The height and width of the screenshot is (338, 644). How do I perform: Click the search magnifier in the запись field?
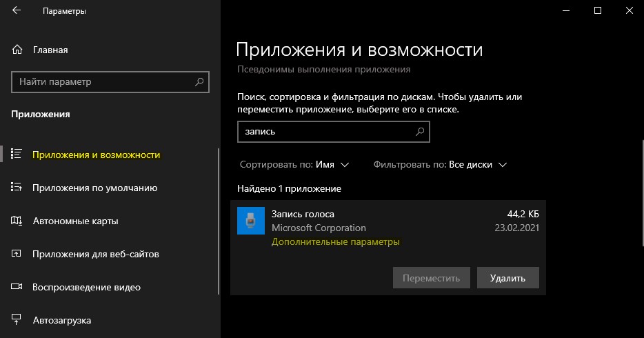(420, 132)
